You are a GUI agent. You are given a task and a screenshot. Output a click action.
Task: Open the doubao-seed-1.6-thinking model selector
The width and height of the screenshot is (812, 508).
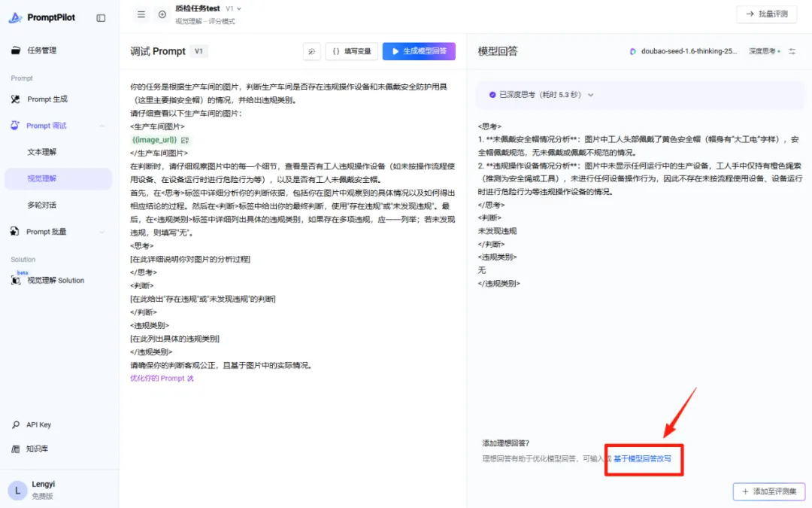click(689, 51)
